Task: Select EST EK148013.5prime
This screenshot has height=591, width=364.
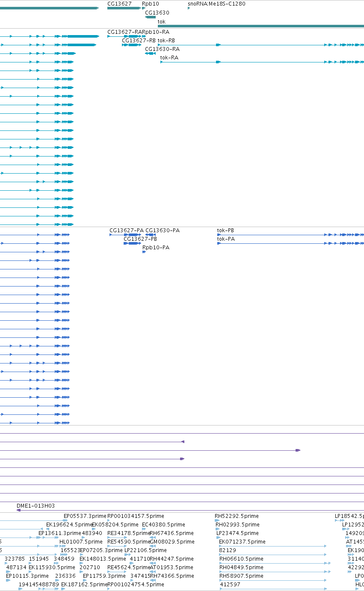Action: (x=103, y=558)
